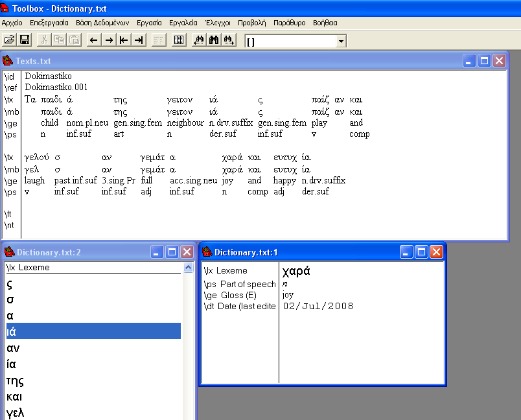Click the Browse view grid icon

(179, 40)
